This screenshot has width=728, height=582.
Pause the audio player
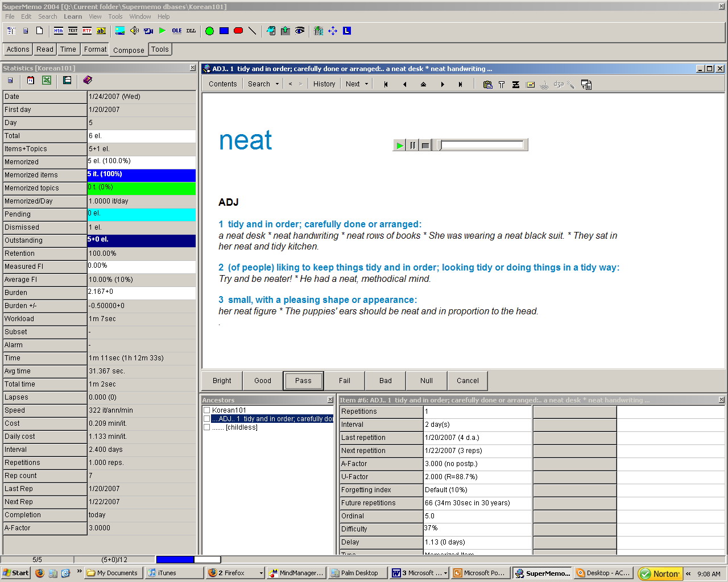coord(412,145)
